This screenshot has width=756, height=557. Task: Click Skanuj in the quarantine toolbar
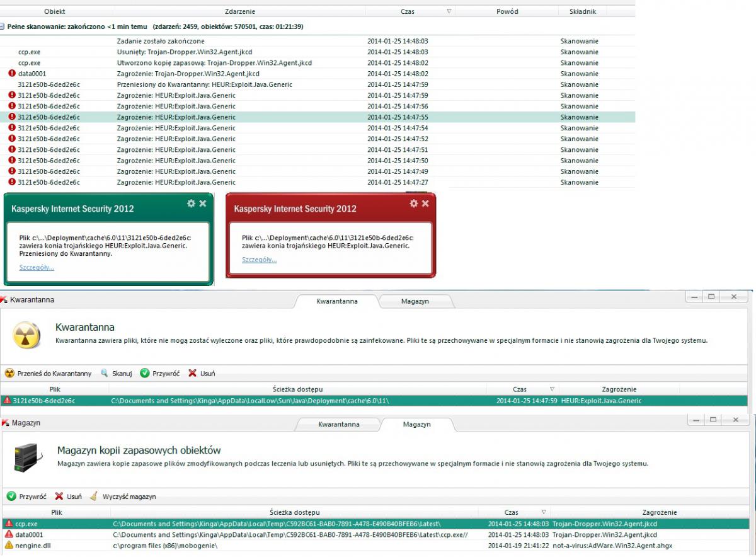[x=117, y=374]
